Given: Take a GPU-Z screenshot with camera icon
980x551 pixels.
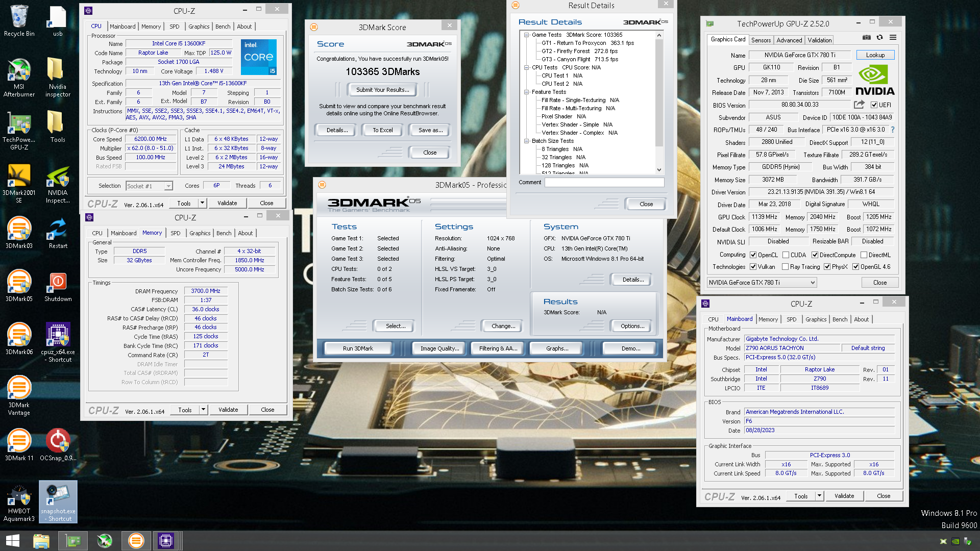Looking at the screenshot, I should pyautogui.click(x=867, y=37).
